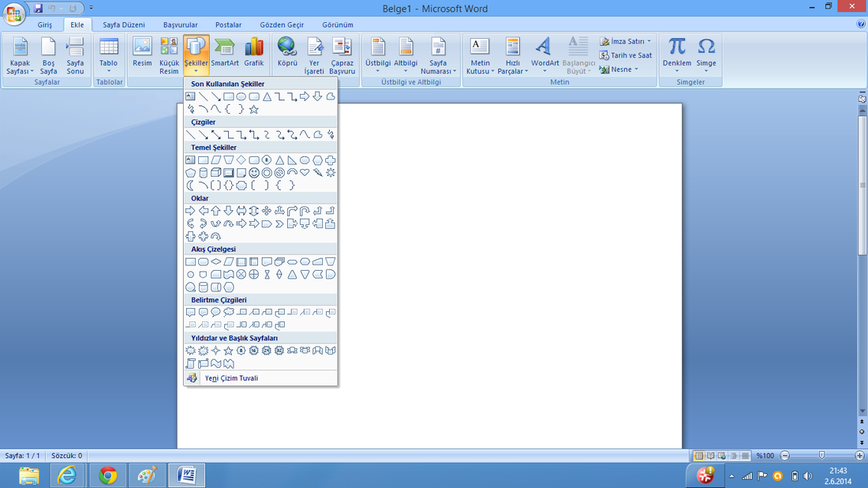This screenshot has width=868, height=488.
Task: Open the Görünüm tab
Action: point(338,25)
